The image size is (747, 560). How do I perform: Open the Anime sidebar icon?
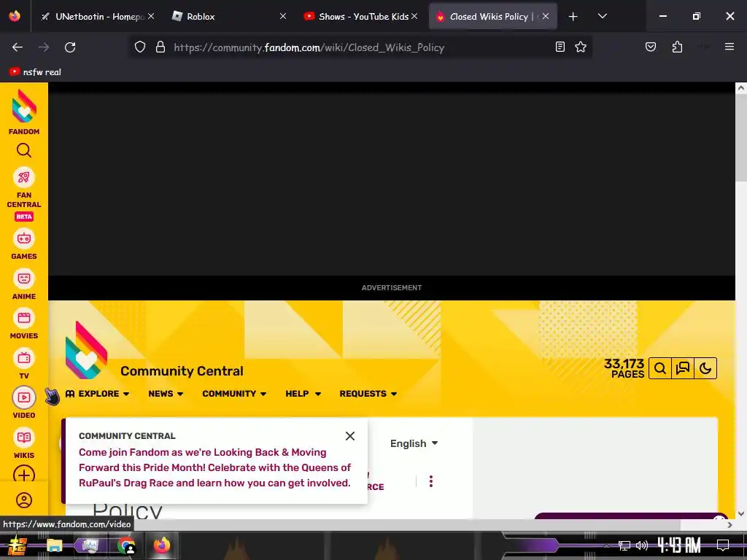[x=24, y=278]
